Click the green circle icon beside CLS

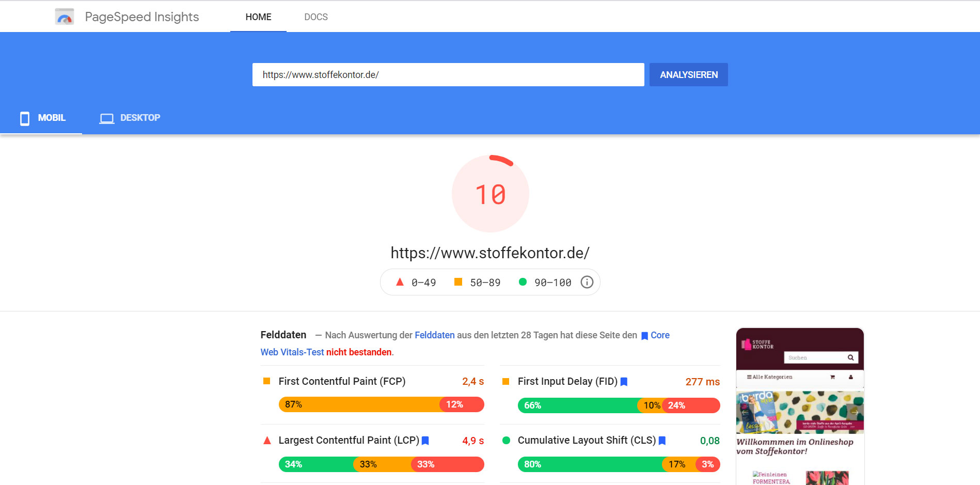click(506, 440)
